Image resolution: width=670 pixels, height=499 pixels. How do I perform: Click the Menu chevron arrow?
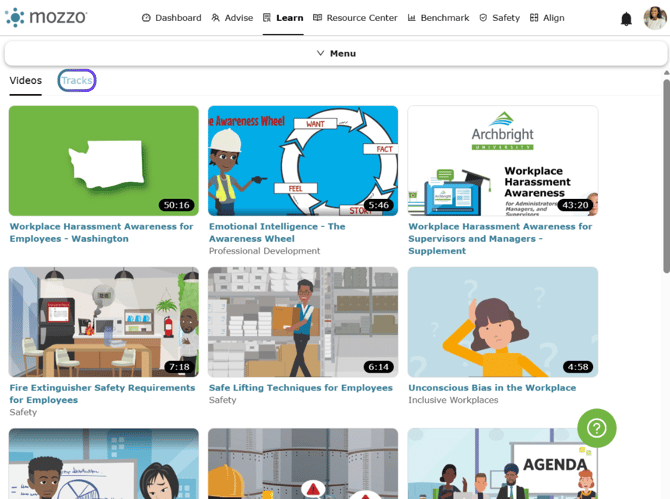coord(320,53)
